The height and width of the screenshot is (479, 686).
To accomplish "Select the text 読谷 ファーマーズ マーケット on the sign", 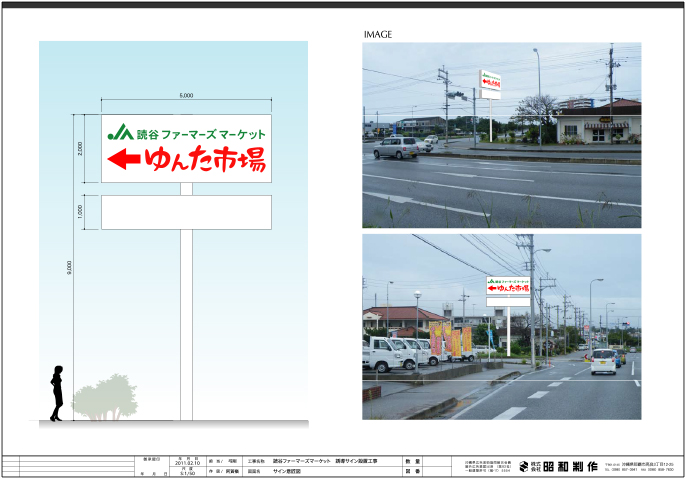I will pyautogui.click(x=201, y=134).
